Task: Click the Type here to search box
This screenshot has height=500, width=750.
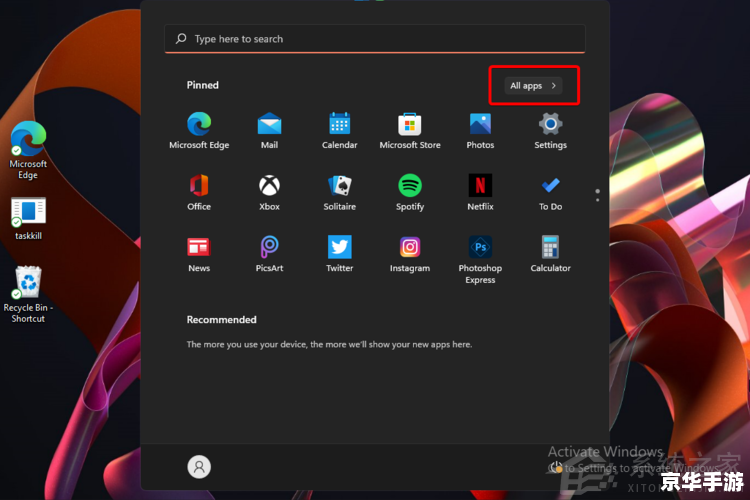Action: point(375,39)
